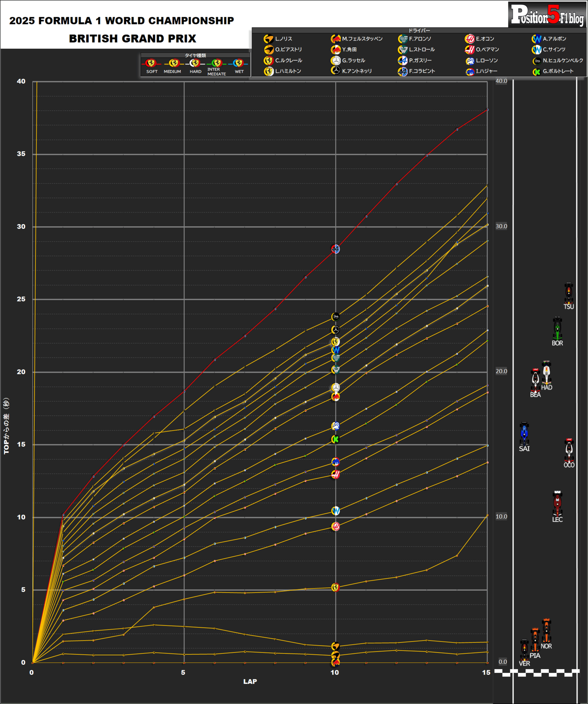Select the checkered finish line strip
The width and height of the screenshot is (588, 704).
537,672
